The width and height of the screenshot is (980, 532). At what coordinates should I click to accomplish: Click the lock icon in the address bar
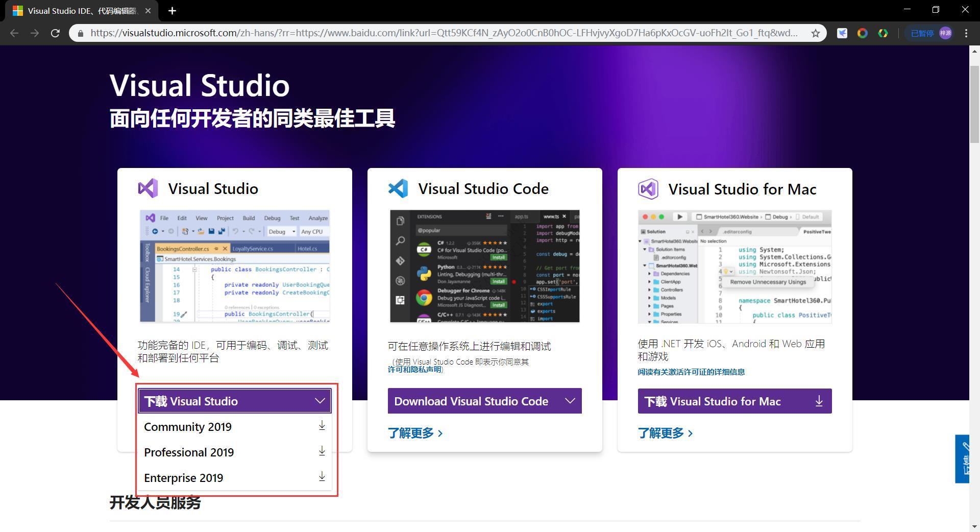[x=81, y=33]
